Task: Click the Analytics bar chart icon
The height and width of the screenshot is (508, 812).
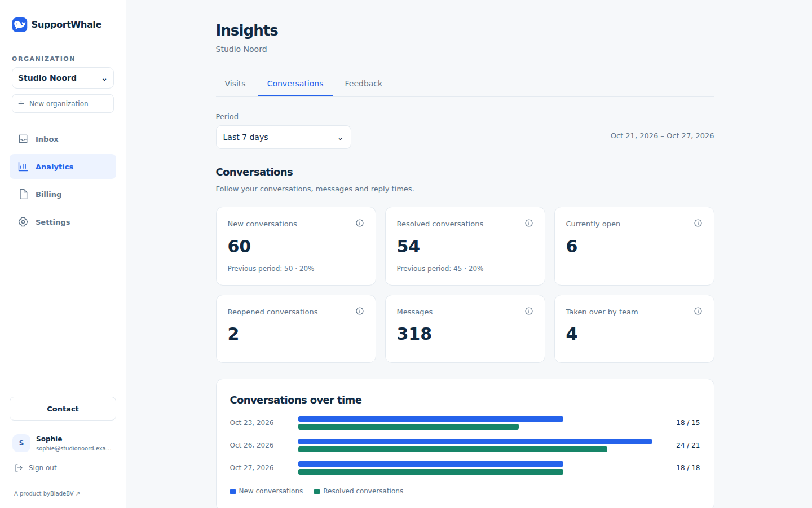Action: coord(23,167)
